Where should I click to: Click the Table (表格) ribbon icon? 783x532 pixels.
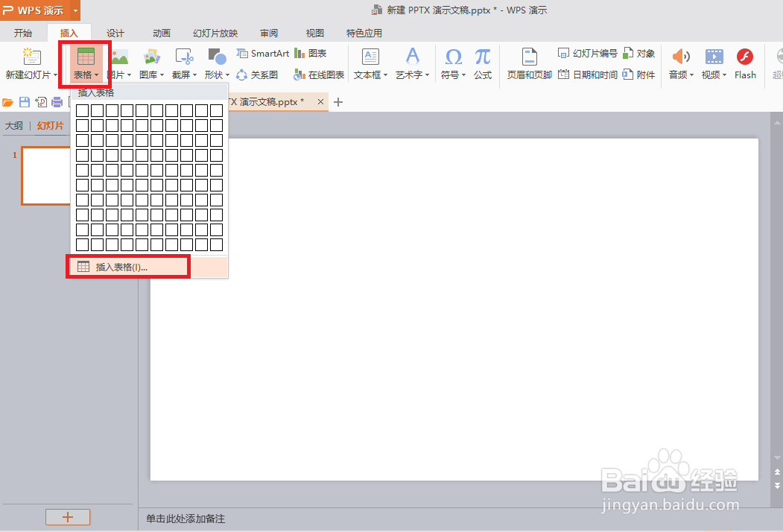(86, 57)
